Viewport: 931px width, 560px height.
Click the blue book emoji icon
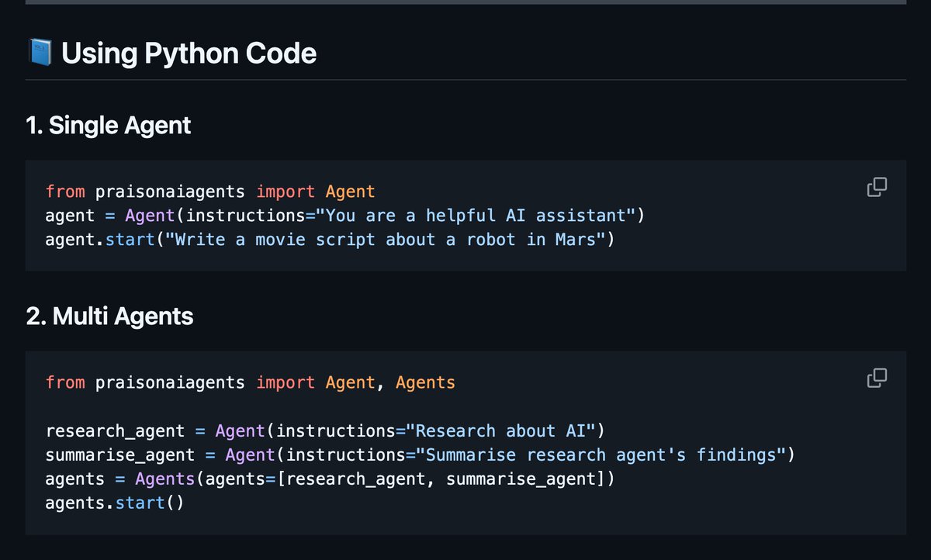[39, 54]
